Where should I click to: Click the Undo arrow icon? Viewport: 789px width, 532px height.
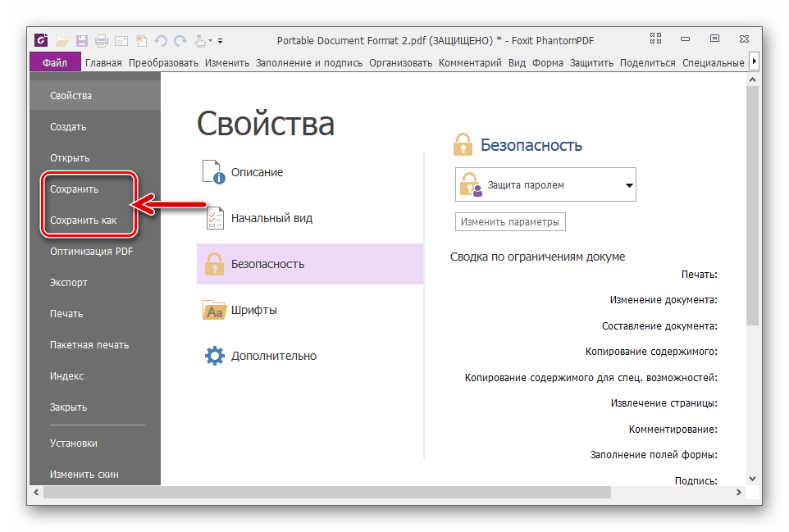click(161, 40)
